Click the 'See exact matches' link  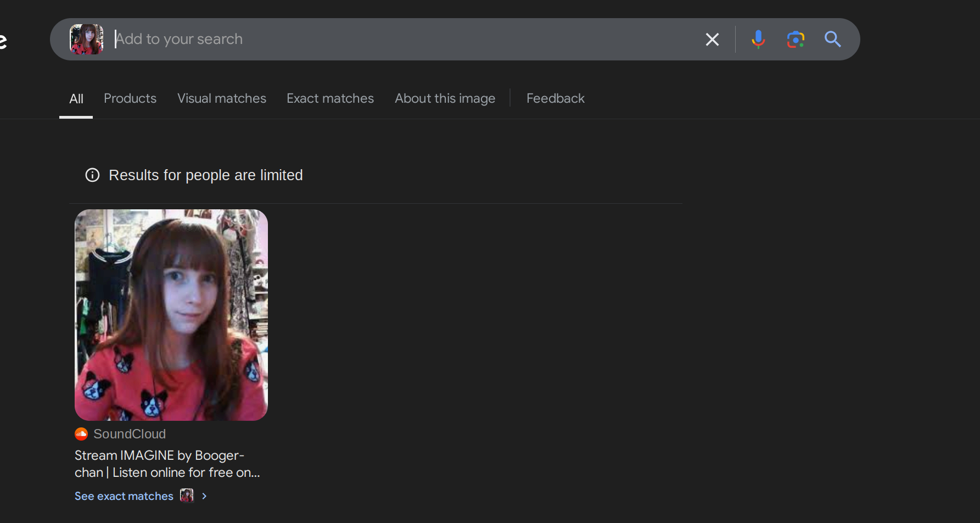coord(124,496)
